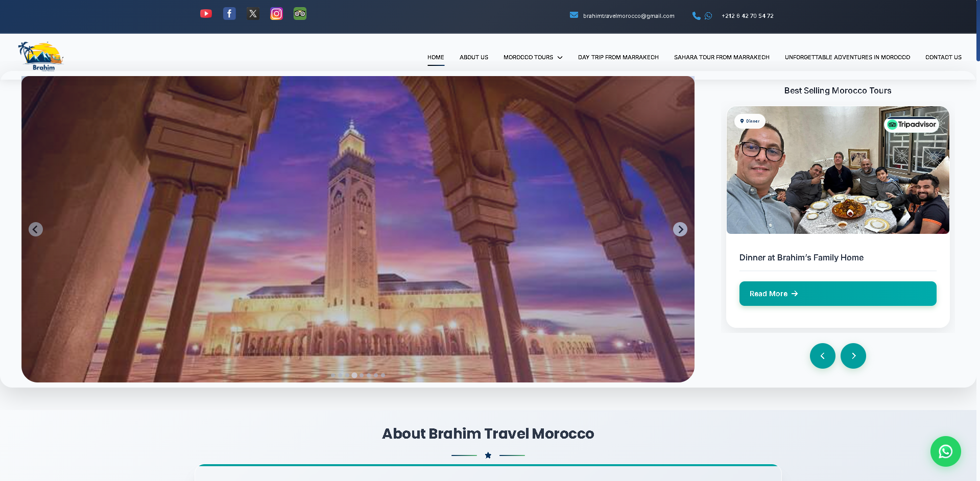Viewport: 980px width, 481px height.
Task: Open the TripAdvisor owl icon
Action: pyautogui.click(x=300, y=14)
